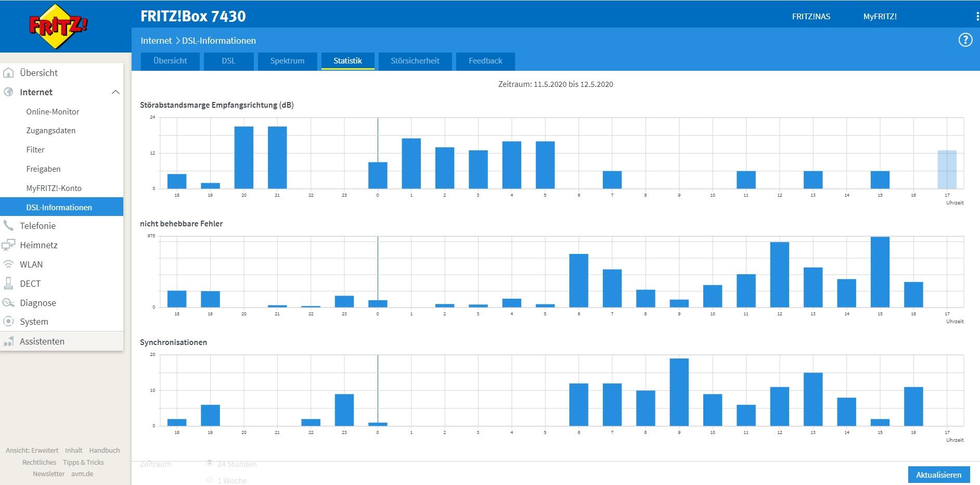Viewport: 980px width, 485px height.
Task: Select the 1 Woche radio button
Action: (210, 480)
